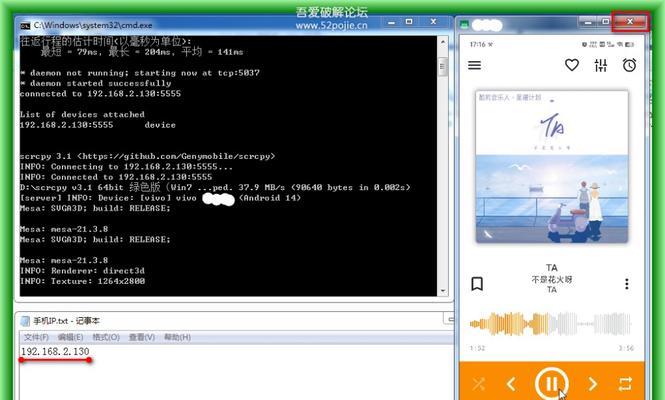
Task: Open 查看(V) menu in Notepad
Action: click(142, 337)
